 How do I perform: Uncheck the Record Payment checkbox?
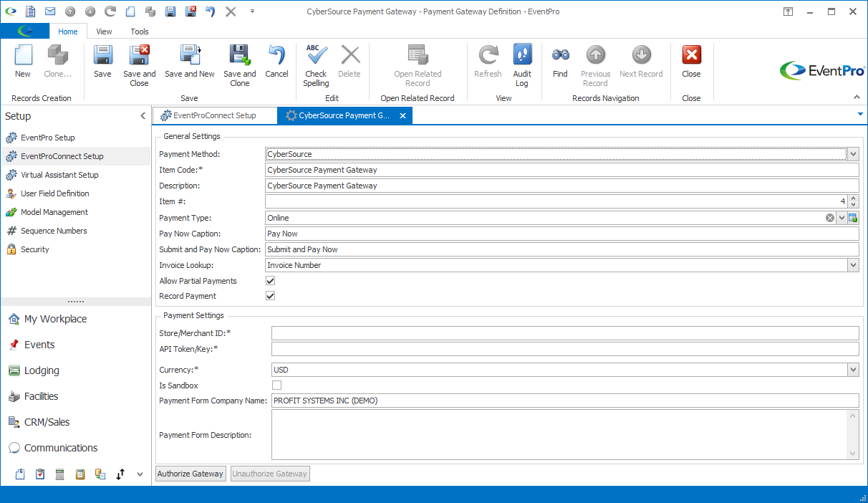coord(270,296)
